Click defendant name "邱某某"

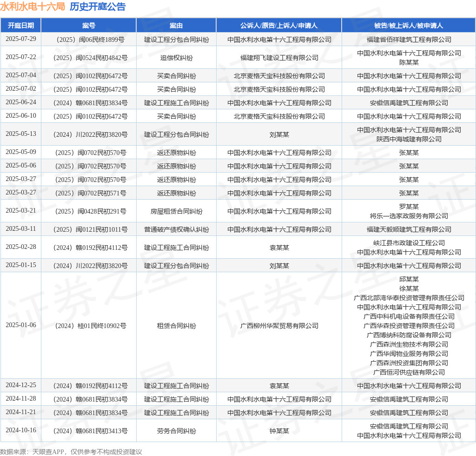[x=409, y=279]
